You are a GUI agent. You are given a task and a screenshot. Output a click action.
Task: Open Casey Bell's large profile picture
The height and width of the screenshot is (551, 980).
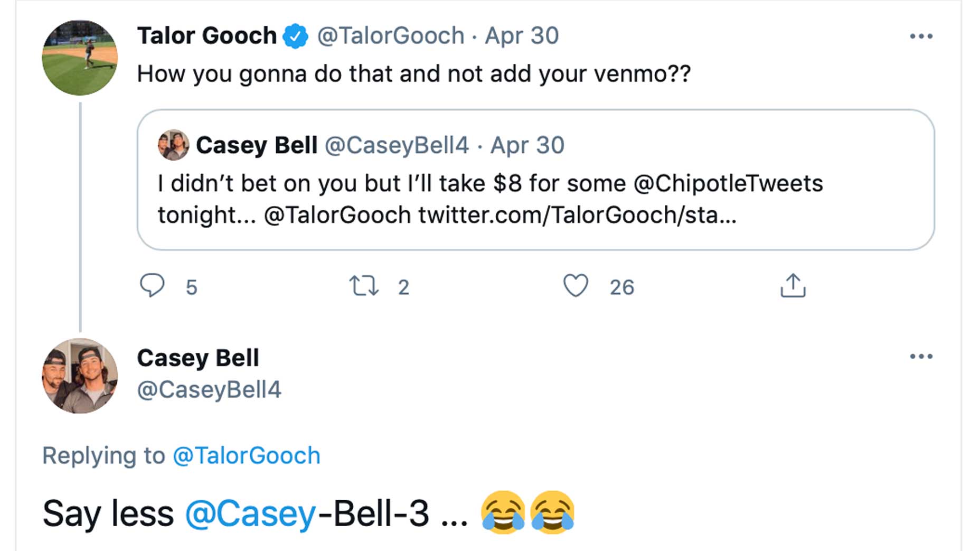tap(80, 376)
